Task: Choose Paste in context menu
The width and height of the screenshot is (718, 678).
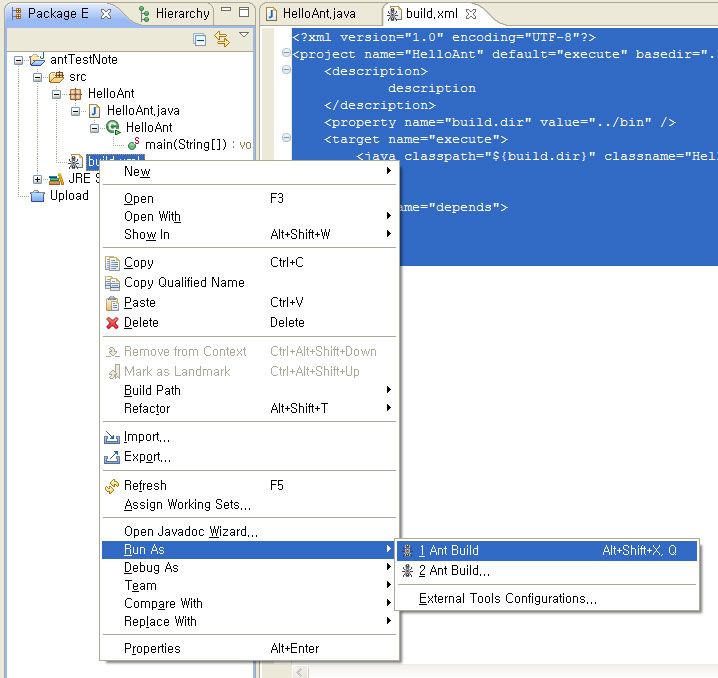Action: click(250, 303)
